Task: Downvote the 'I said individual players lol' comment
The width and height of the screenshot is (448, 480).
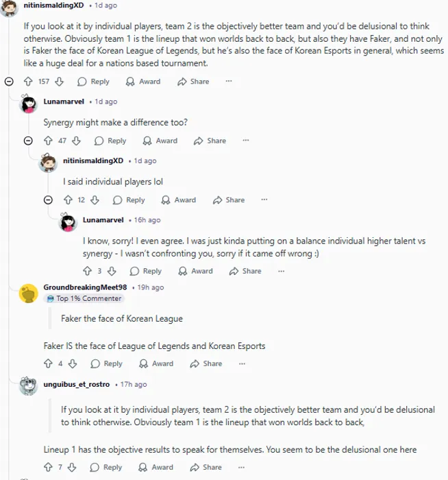Action: 95,200
